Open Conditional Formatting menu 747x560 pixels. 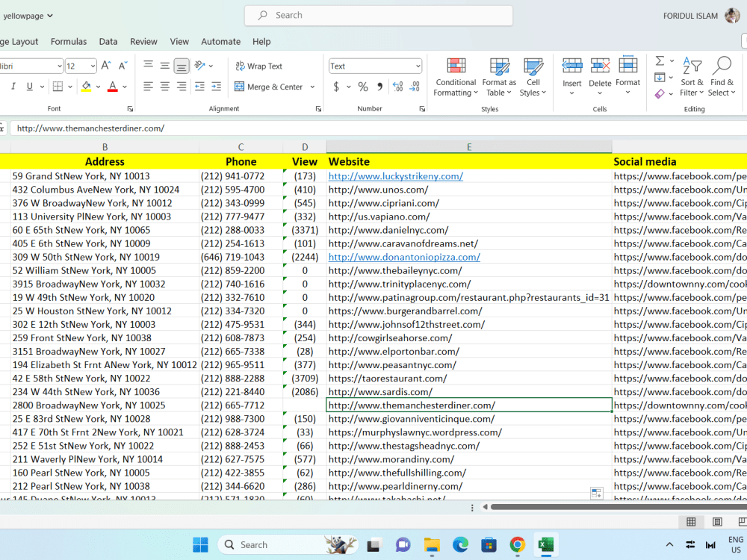(x=456, y=77)
